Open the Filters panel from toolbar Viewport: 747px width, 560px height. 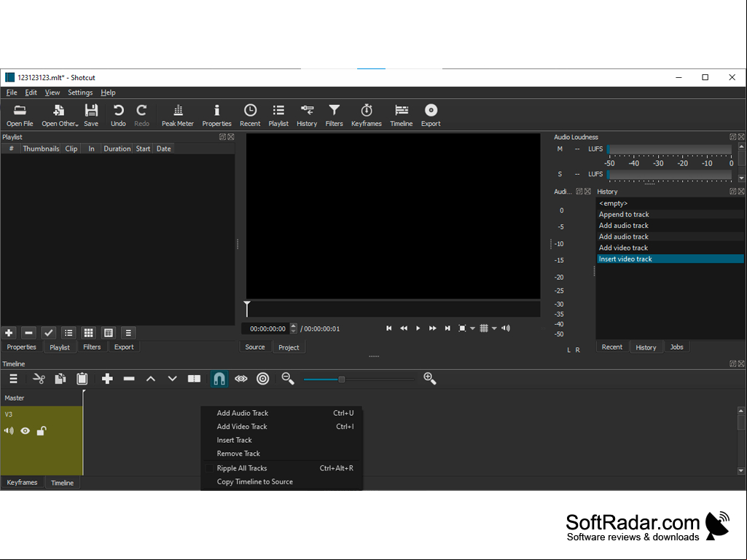334,115
